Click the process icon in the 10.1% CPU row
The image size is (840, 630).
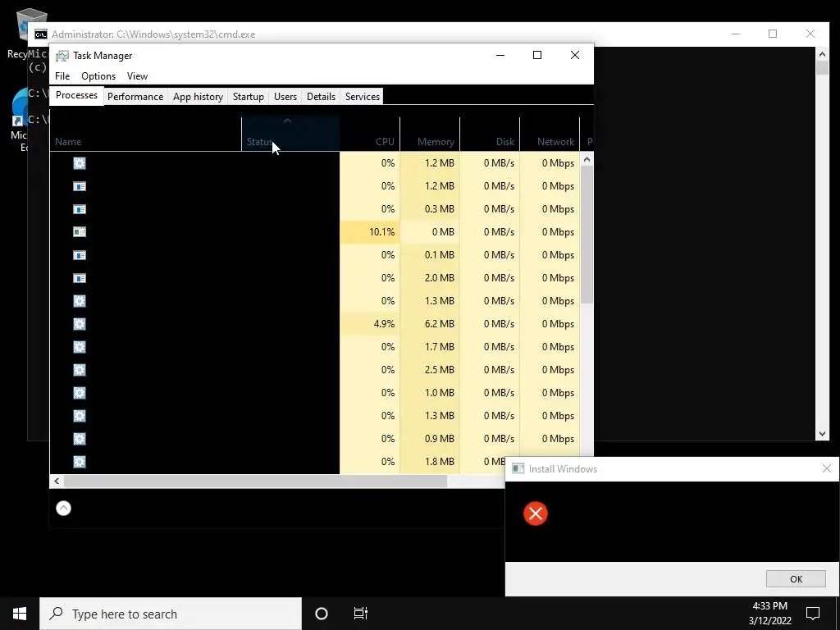80,232
